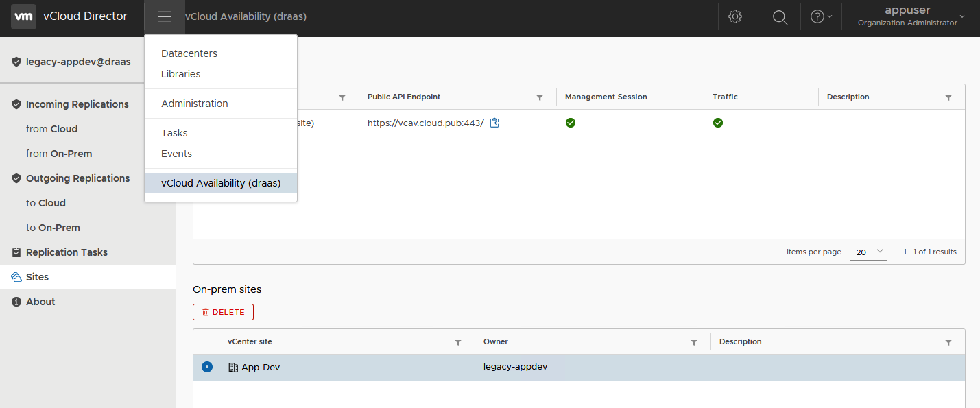Open the Items per page dropdown
The width and height of the screenshot is (980, 408).
click(x=868, y=252)
